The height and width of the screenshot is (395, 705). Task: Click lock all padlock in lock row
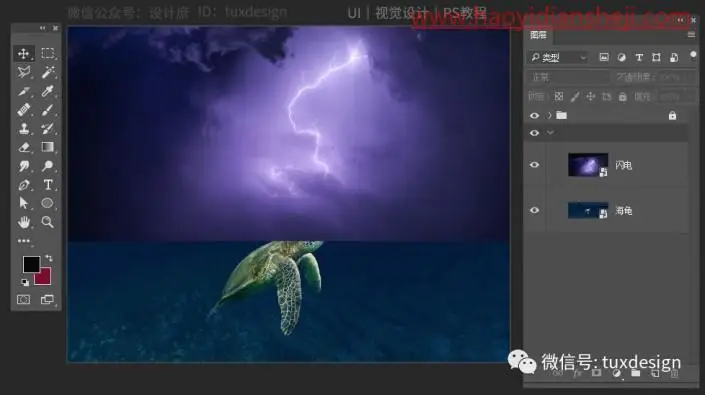pos(623,97)
